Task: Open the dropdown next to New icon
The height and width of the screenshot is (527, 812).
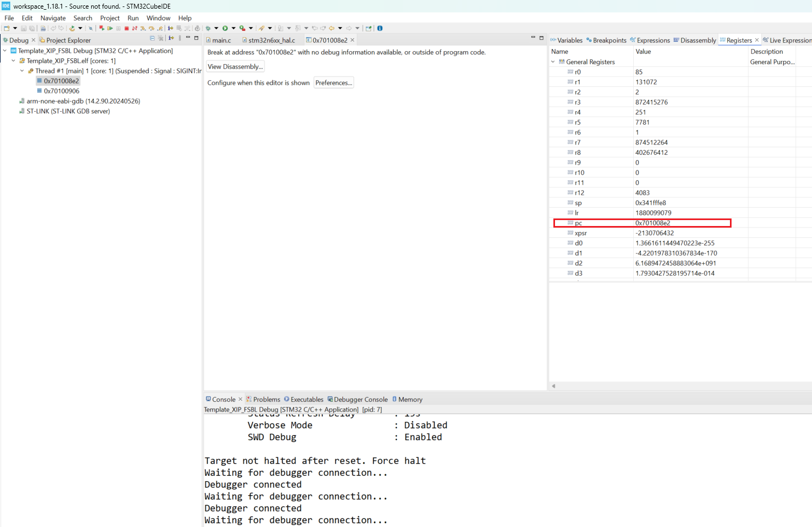Action: [x=15, y=28]
